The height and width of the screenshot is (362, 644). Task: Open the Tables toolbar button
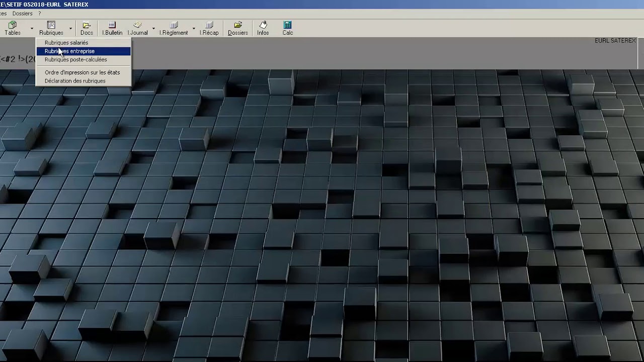pos(13,28)
